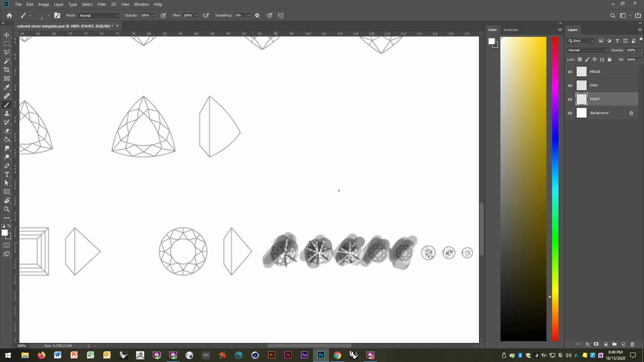This screenshot has width=644, height=362.
Task: Select the Pen tool
Action: point(7,166)
